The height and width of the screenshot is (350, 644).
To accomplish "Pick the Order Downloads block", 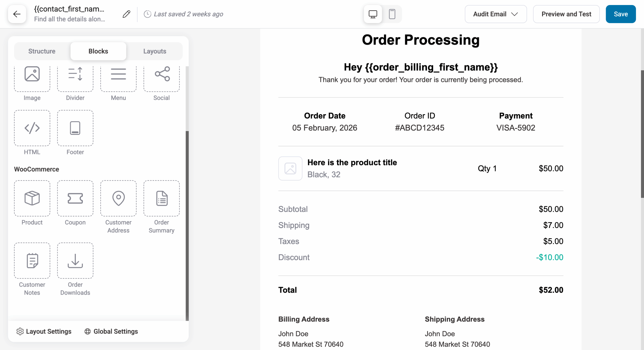I will click(75, 260).
